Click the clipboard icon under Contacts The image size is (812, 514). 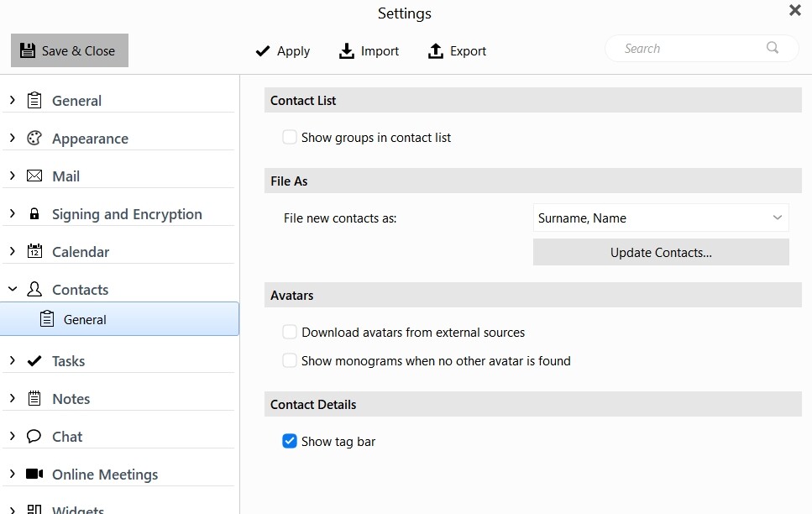pos(47,318)
